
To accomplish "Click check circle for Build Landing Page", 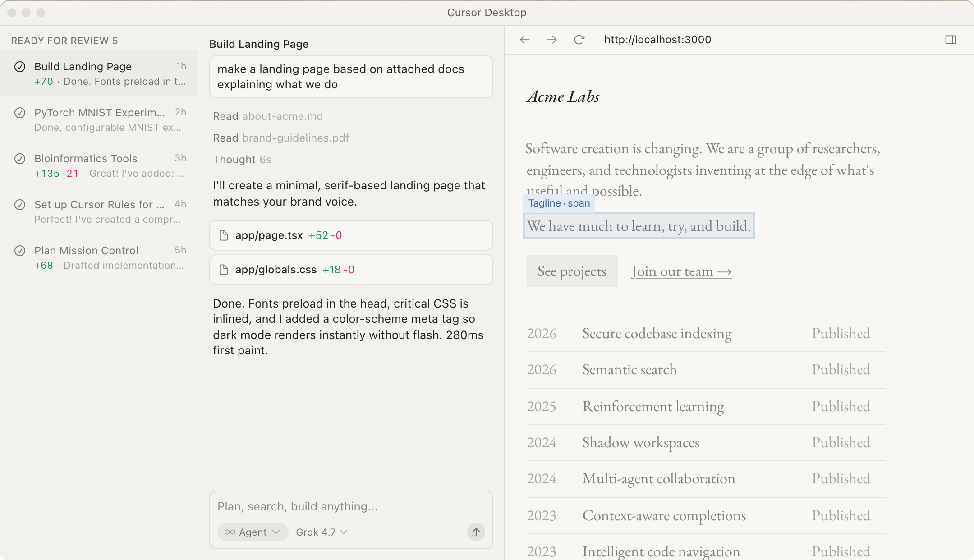I will pos(20,67).
